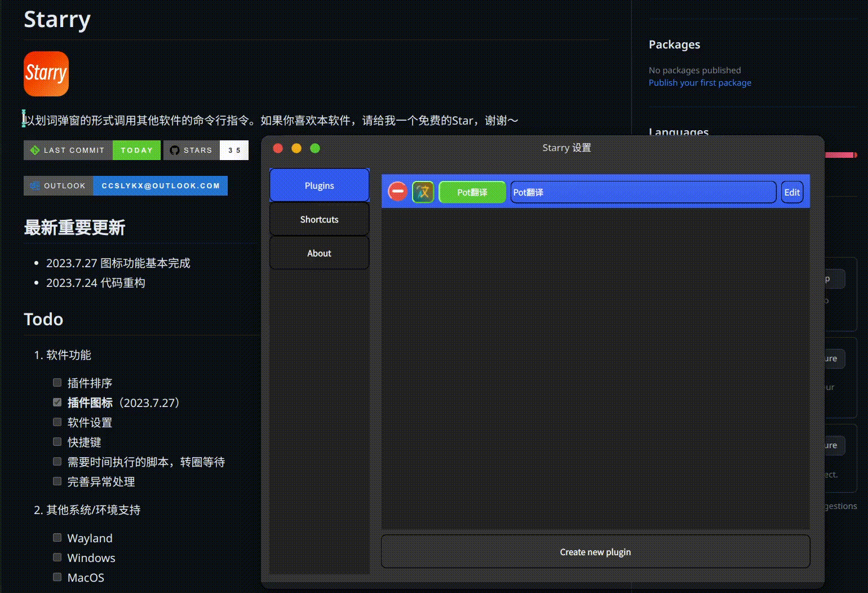Create new plugin
The image size is (868, 593).
click(x=595, y=552)
